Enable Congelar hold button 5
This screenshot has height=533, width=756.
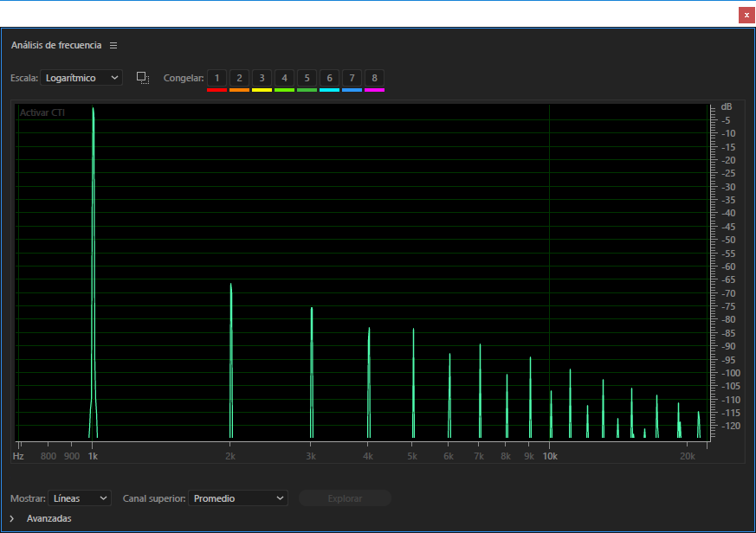click(x=307, y=78)
